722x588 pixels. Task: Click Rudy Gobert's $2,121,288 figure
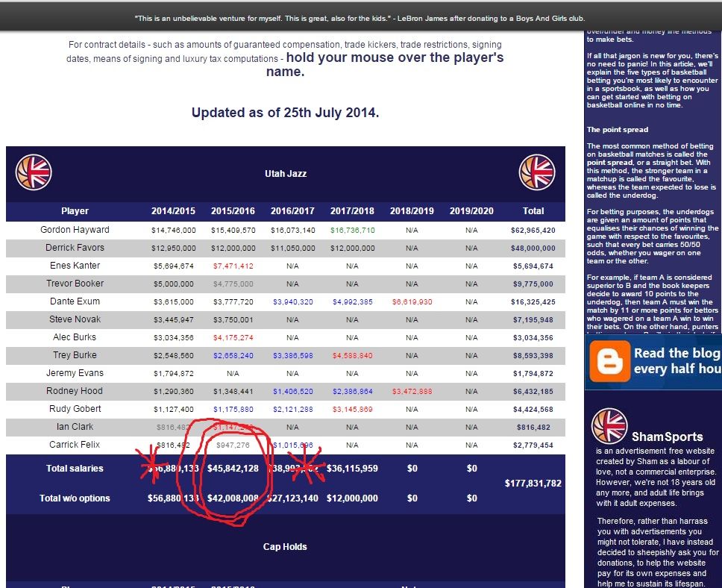(293, 410)
